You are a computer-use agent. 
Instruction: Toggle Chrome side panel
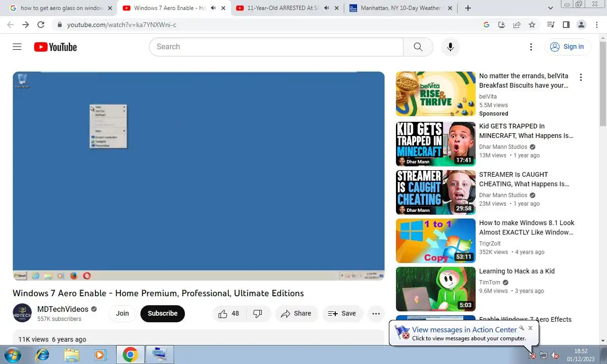click(566, 25)
